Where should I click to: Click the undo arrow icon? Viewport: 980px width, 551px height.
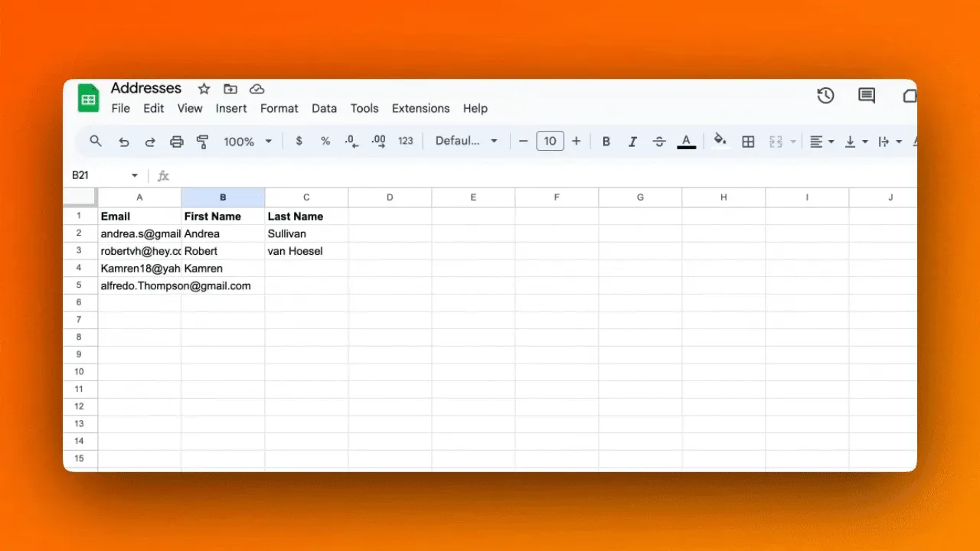(x=123, y=142)
